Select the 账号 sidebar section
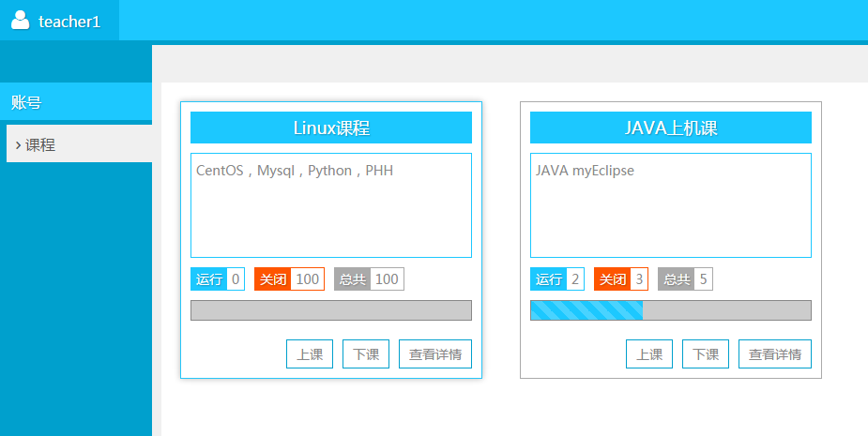 tap(76, 102)
